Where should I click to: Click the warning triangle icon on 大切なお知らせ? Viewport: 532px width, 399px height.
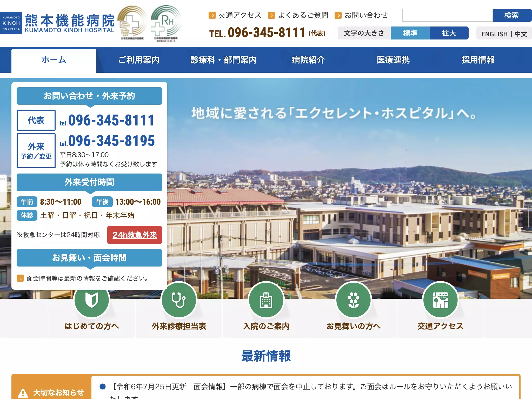[x=23, y=393]
